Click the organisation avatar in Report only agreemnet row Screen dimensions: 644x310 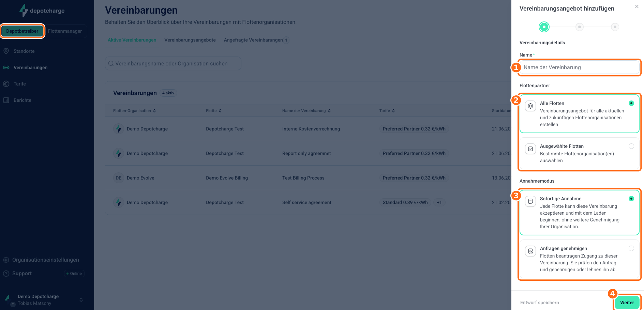point(119,153)
